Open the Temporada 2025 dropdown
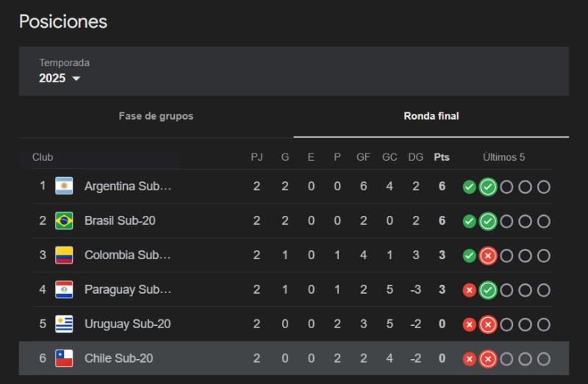Viewport: 588px width, 384px height. 60,78
